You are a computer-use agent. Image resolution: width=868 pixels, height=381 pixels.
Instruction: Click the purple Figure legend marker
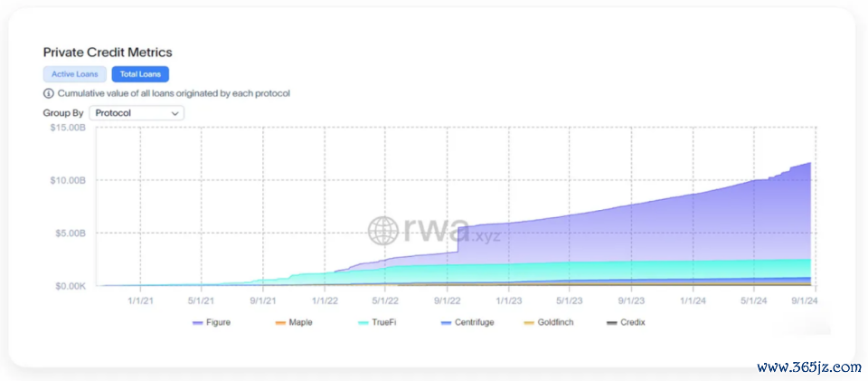[x=199, y=322]
